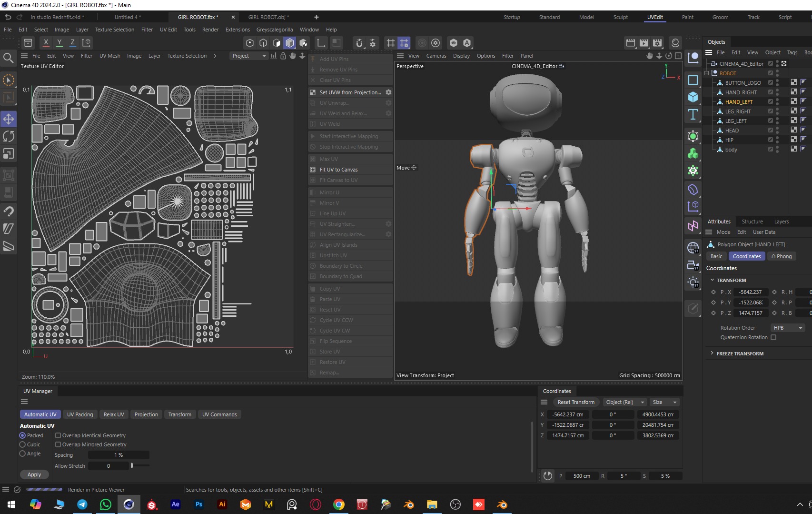Click the P.X position value field

click(751, 292)
